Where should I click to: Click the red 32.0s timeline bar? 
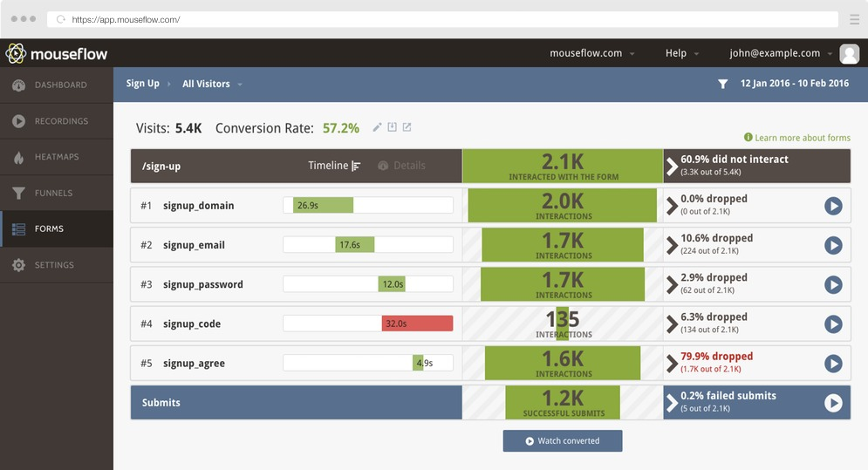417,324
